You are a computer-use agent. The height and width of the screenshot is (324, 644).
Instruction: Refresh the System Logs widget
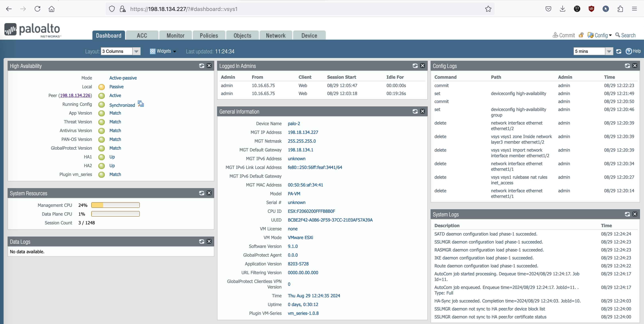[x=627, y=214]
